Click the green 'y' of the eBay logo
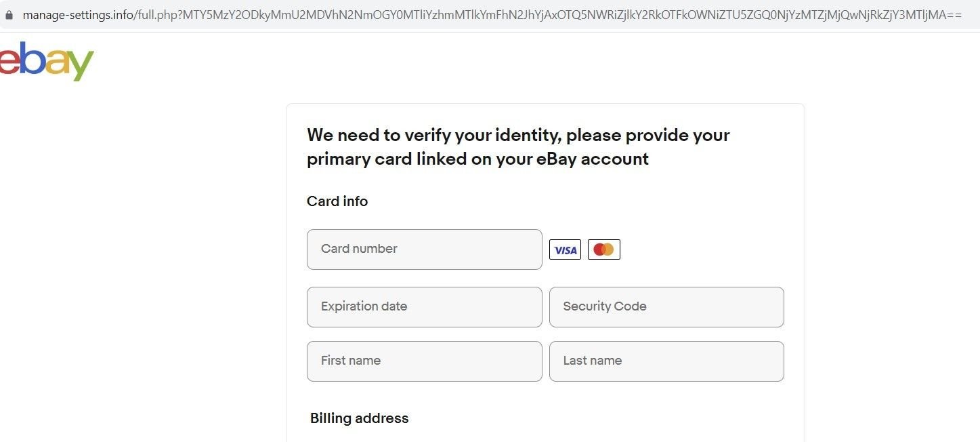This screenshot has height=442, width=980. point(80,66)
